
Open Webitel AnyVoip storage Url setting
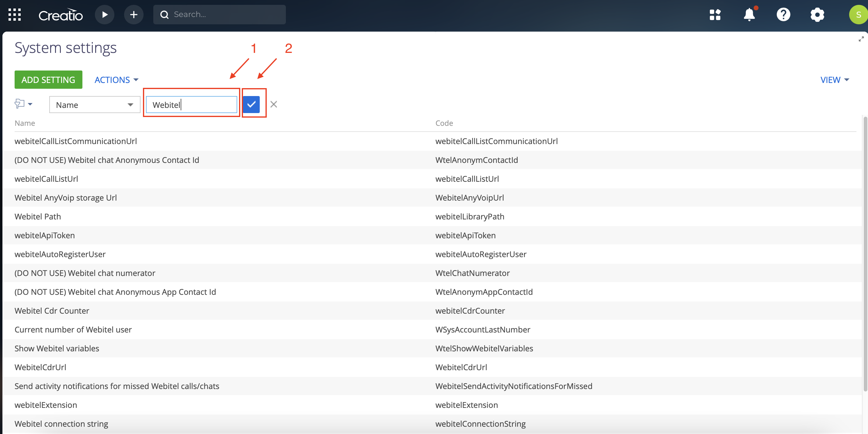click(65, 198)
